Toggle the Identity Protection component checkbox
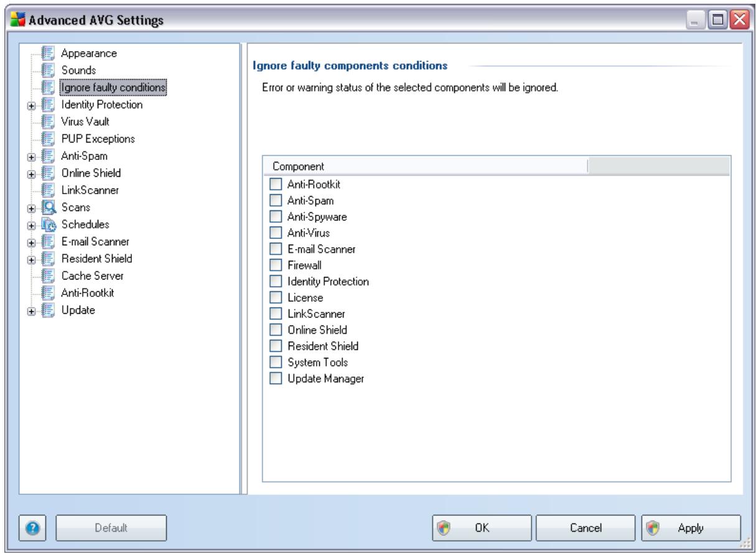The width and height of the screenshot is (756, 554). point(275,281)
